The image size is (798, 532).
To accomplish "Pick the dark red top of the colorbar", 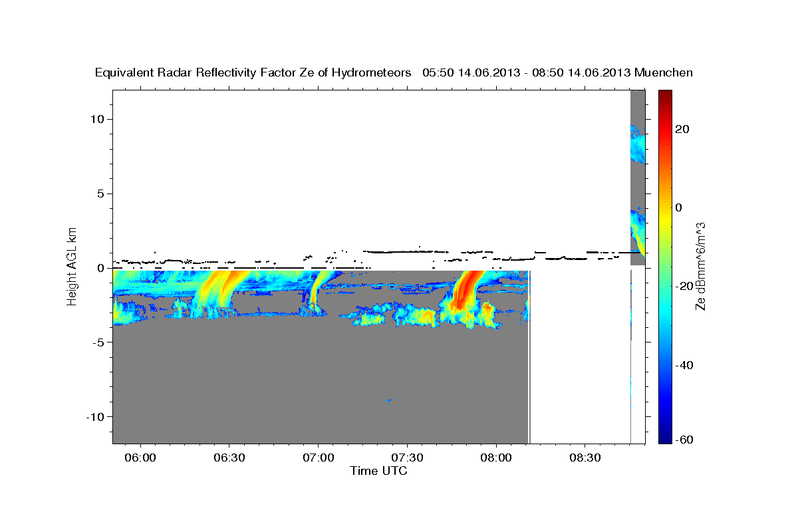I will (x=665, y=94).
